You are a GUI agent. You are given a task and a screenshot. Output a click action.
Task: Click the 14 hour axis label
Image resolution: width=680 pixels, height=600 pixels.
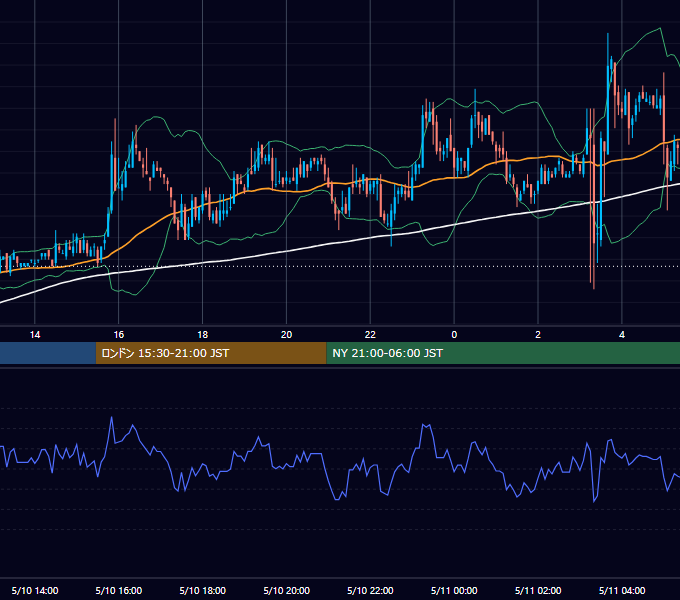[x=35, y=335]
